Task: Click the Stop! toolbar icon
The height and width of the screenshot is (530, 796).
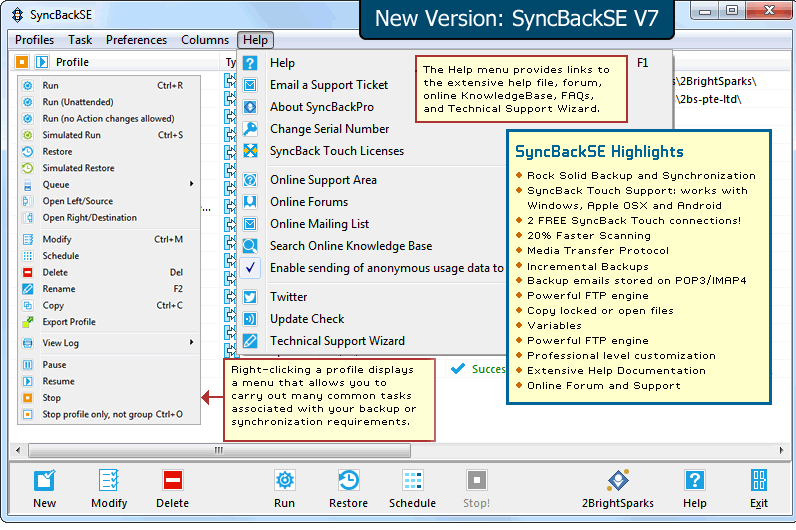Action: pyautogui.click(x=477, y=480)
